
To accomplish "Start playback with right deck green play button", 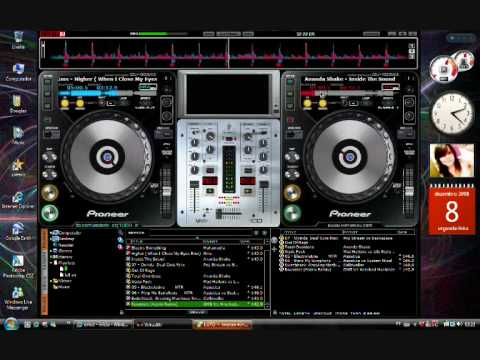I will 292,213.
